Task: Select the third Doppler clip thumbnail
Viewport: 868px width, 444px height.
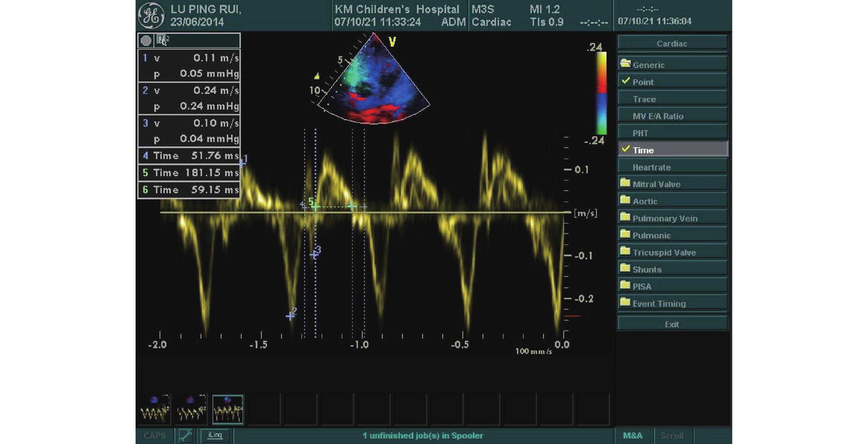Action: tap(228, 409)
